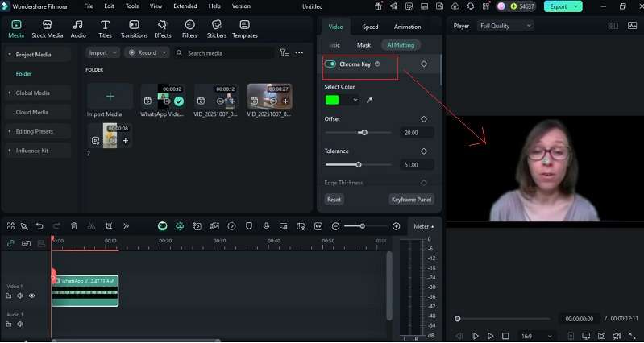
Task: Select the 00:00:27 VID_20251007 thumbnail
Action: (x=270, y=96)
